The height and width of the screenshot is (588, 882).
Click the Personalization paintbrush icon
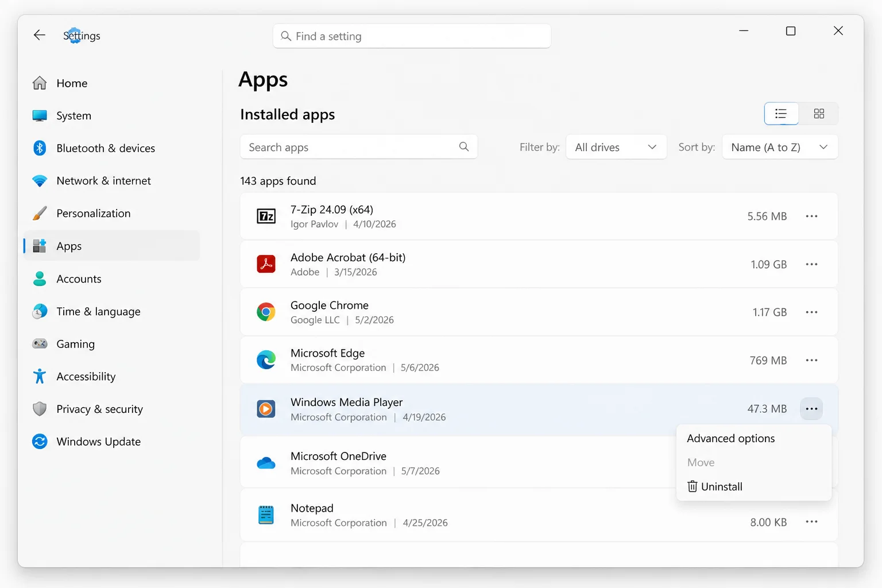click(40, 213)
